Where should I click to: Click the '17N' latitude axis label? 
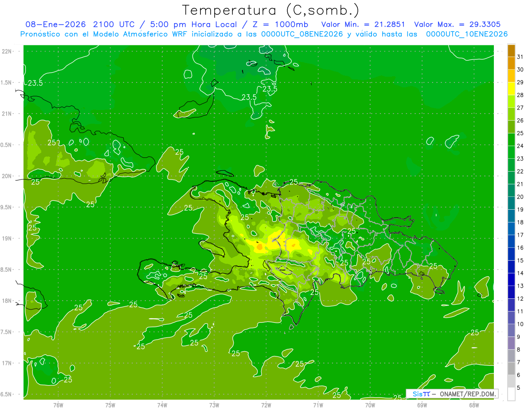click(7, 363)
